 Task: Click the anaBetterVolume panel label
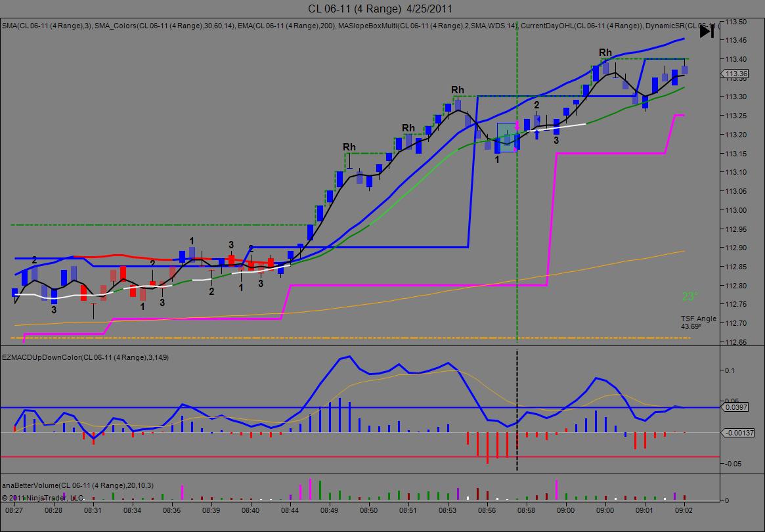(x=77, y=485)
